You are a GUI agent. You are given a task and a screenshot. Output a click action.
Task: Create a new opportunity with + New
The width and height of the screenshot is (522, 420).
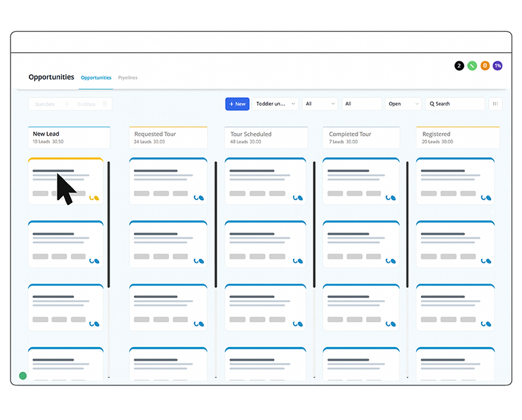pyautogui.click(x=238, y=104)
